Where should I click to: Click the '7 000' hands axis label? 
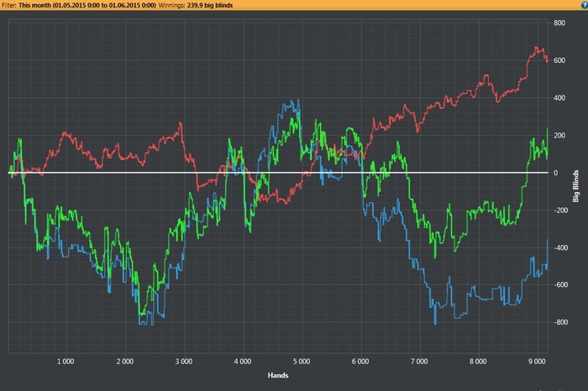(x=419, y=362)
